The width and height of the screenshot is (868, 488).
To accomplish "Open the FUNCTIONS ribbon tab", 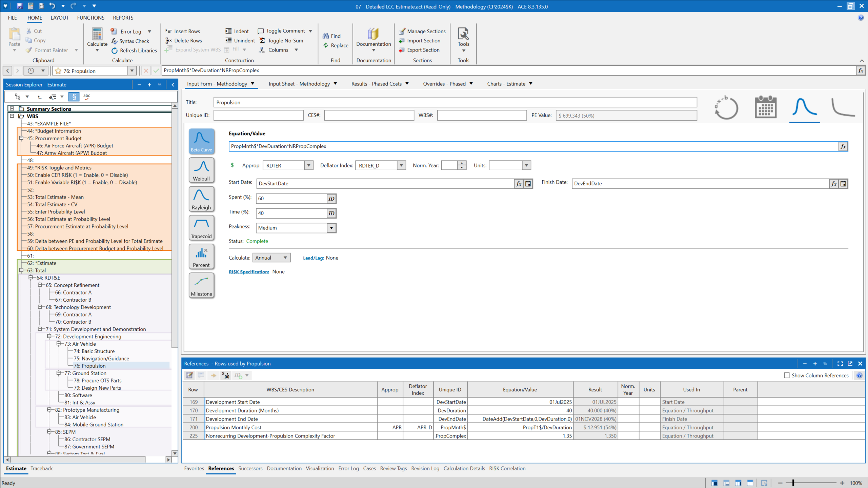I will pos(90,18).
